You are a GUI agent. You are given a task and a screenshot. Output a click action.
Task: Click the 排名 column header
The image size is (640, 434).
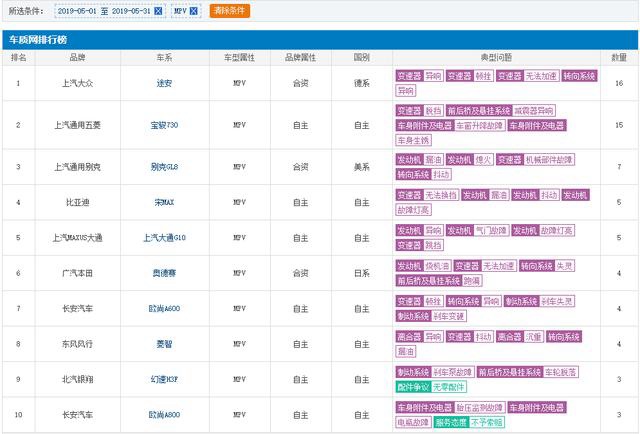tap(18, 58)
